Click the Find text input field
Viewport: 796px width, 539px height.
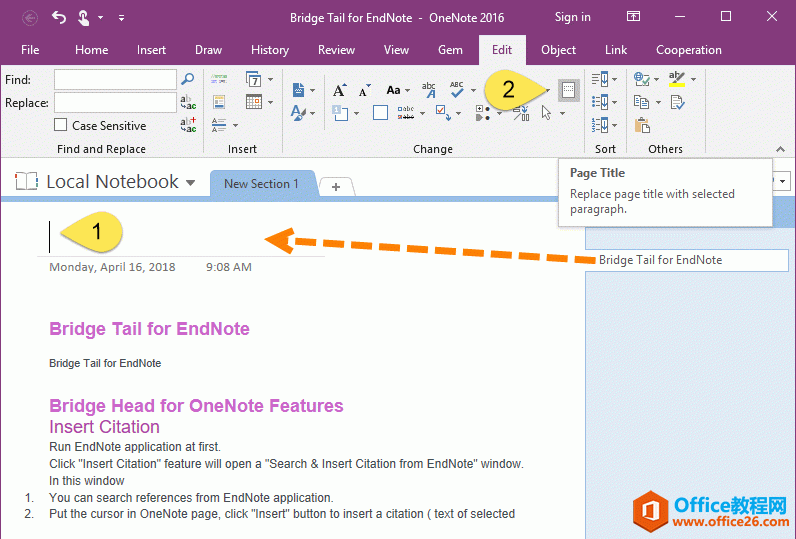coord(115,79)
